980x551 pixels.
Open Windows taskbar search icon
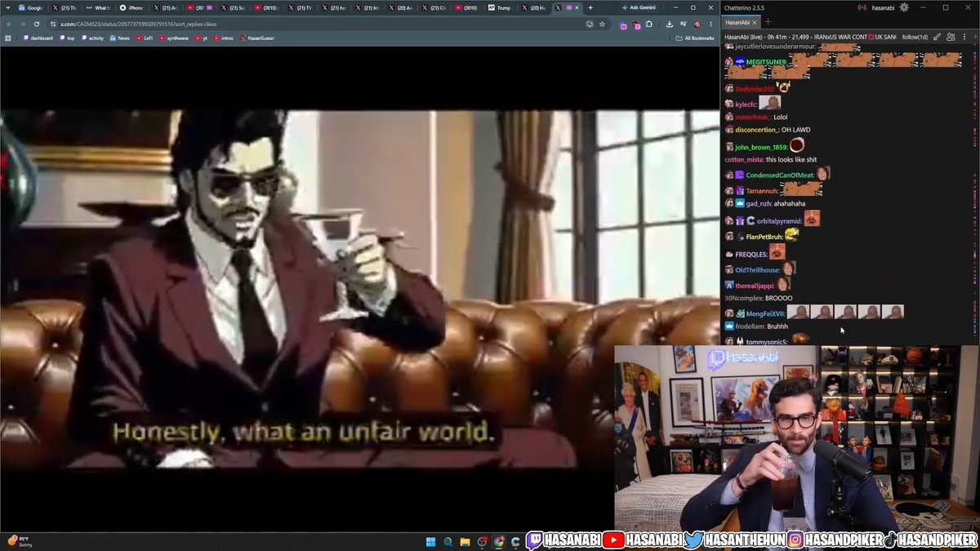(x=448, y=541)
